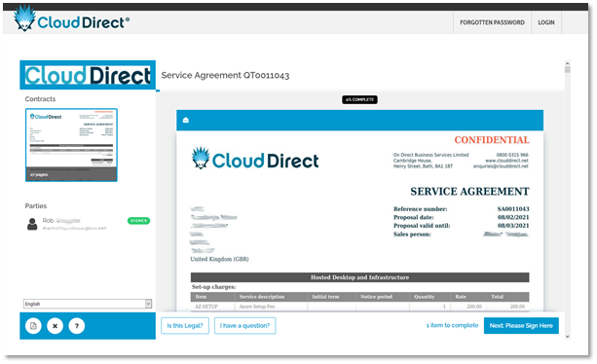Screen dimensions: 597x364
Task: Click the scroll up arrow of document scrollbar
Action: (568, 63)
